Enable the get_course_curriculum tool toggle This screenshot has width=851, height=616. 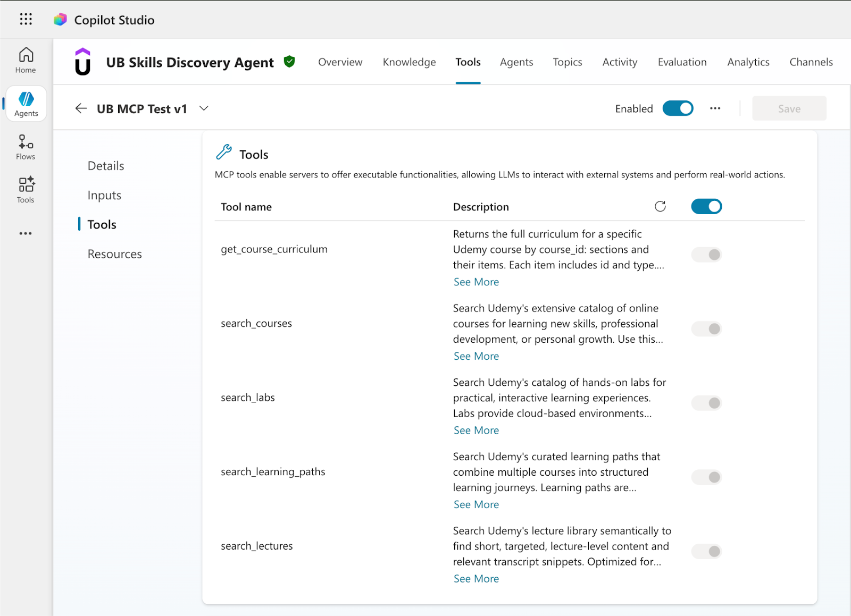[706, 255]
